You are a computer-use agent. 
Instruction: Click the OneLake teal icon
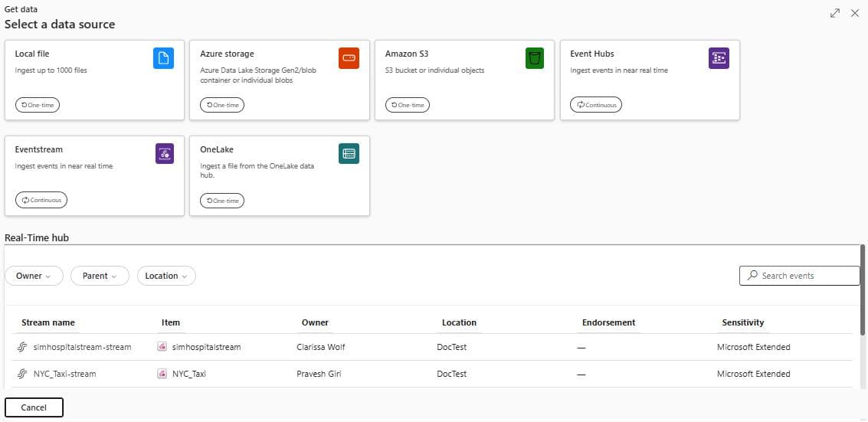pos(349,154)
